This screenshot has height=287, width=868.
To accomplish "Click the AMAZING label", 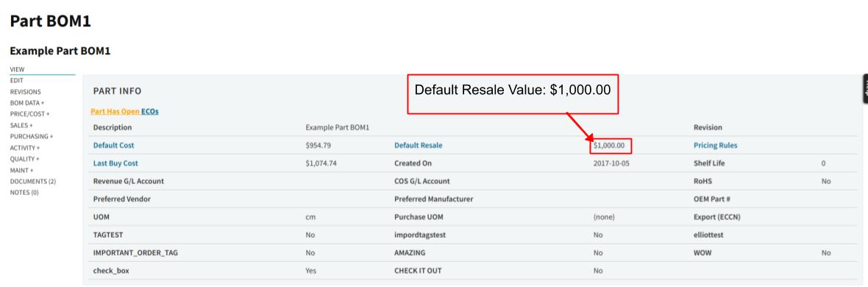I will pos(410,252).
